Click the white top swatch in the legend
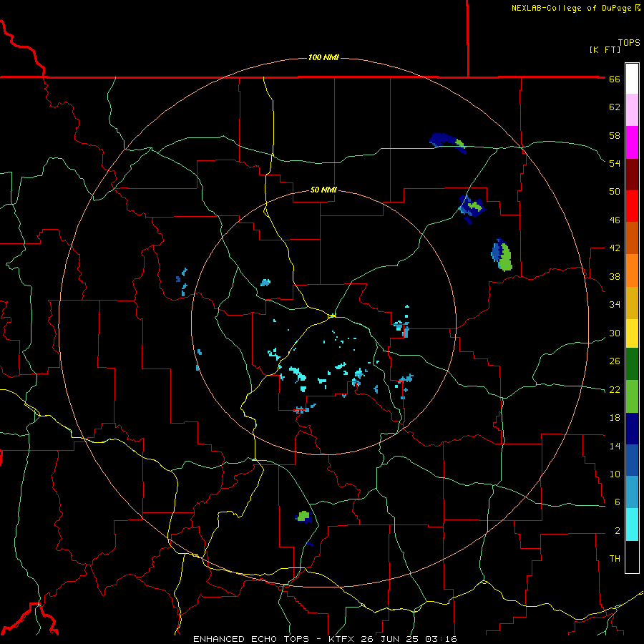 point(632,79)
